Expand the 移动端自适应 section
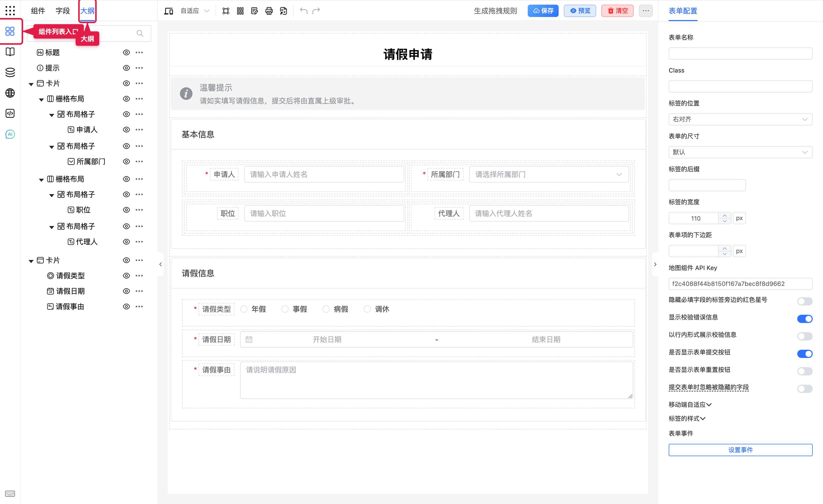This screenshot has height=504, width=823. pos(690,404)
